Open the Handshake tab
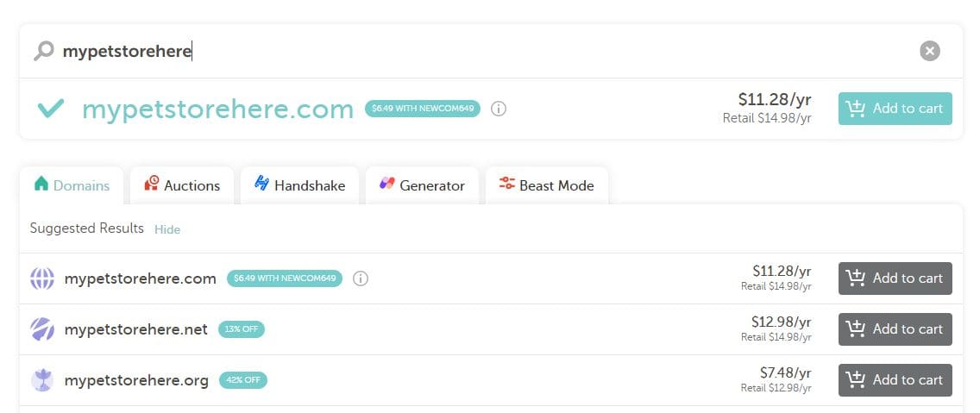This screenshot has height=413, width=980. [x=300, y=185]
